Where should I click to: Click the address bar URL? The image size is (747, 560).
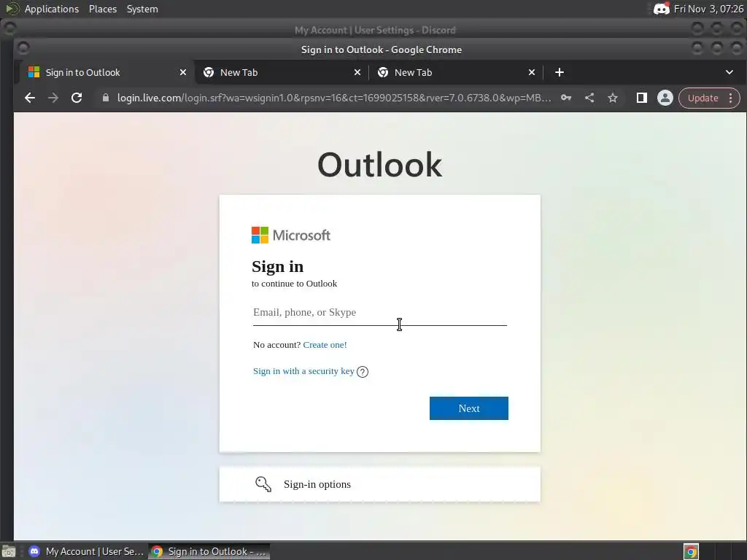pos(334,98)
